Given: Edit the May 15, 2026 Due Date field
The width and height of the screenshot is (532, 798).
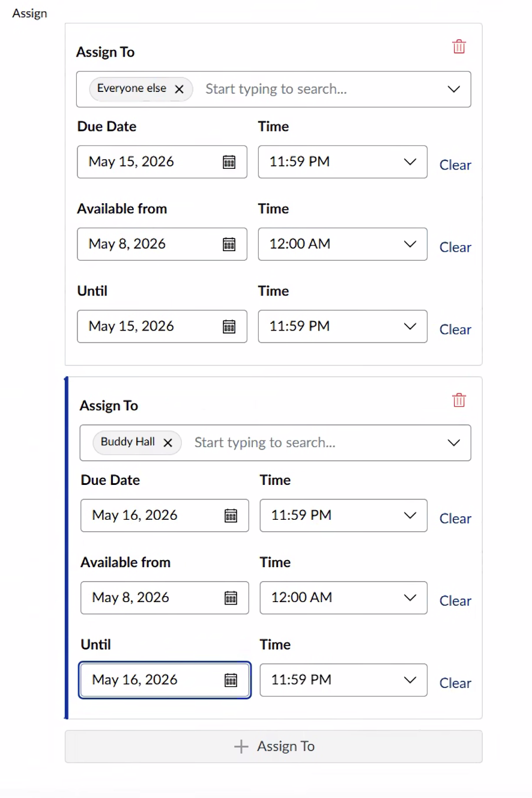Looking at the screenshot, I should [x=162, y=162].
